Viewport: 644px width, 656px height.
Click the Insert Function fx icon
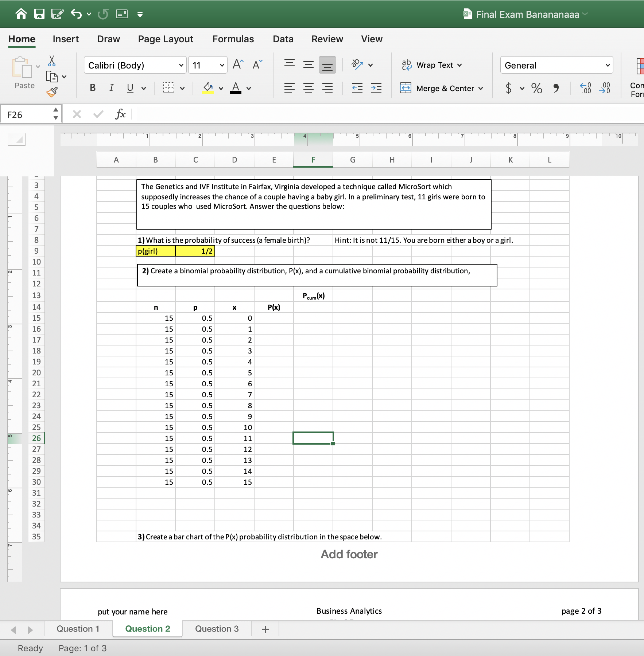coord(120,114)
